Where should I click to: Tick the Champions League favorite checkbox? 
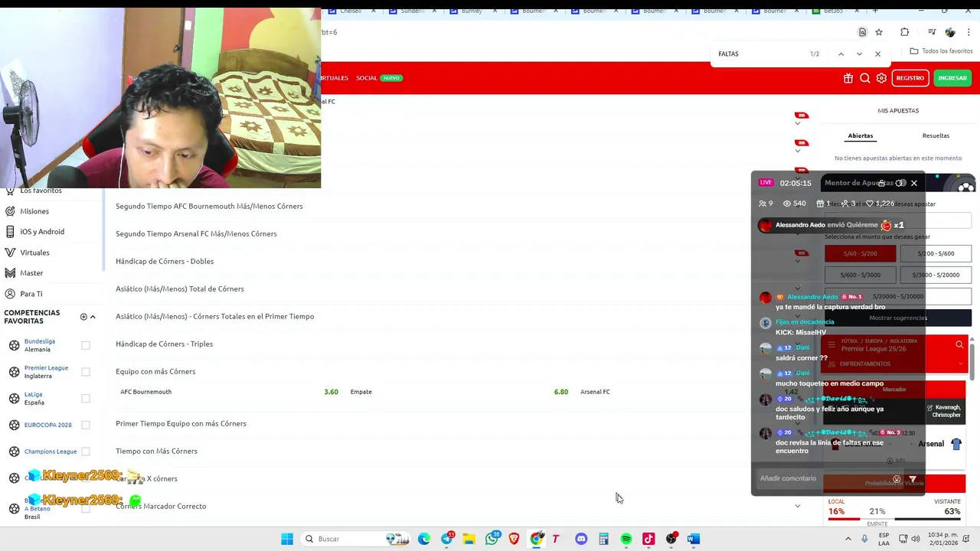pyautogui.click(x=86, y=452)
